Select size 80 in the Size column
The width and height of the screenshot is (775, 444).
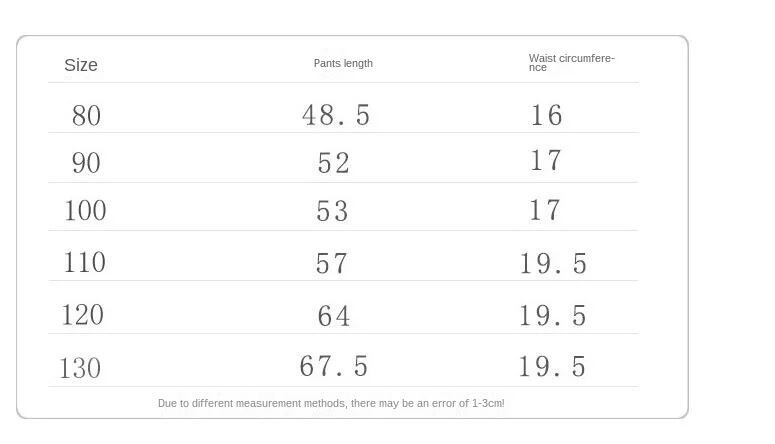coord(86,116)
